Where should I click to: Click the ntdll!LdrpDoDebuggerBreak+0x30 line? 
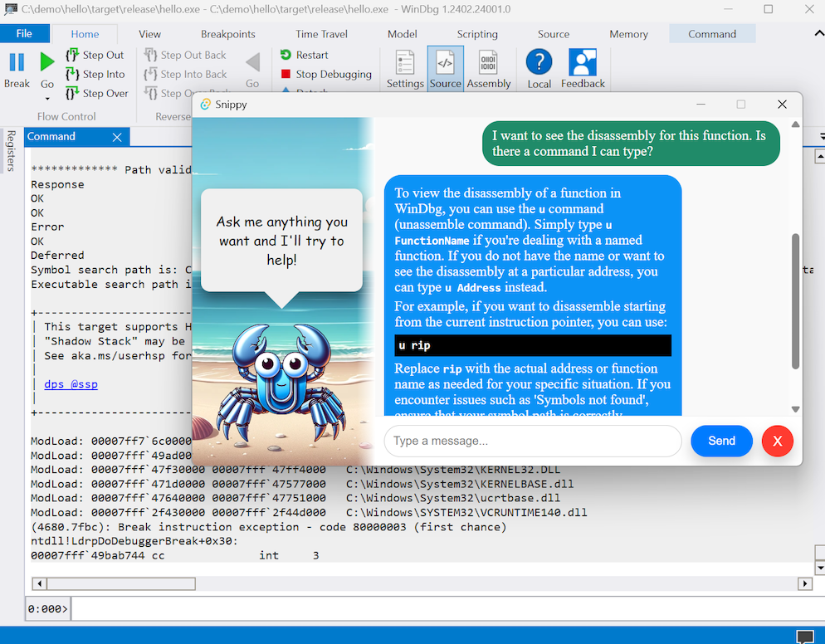(134, 541)
